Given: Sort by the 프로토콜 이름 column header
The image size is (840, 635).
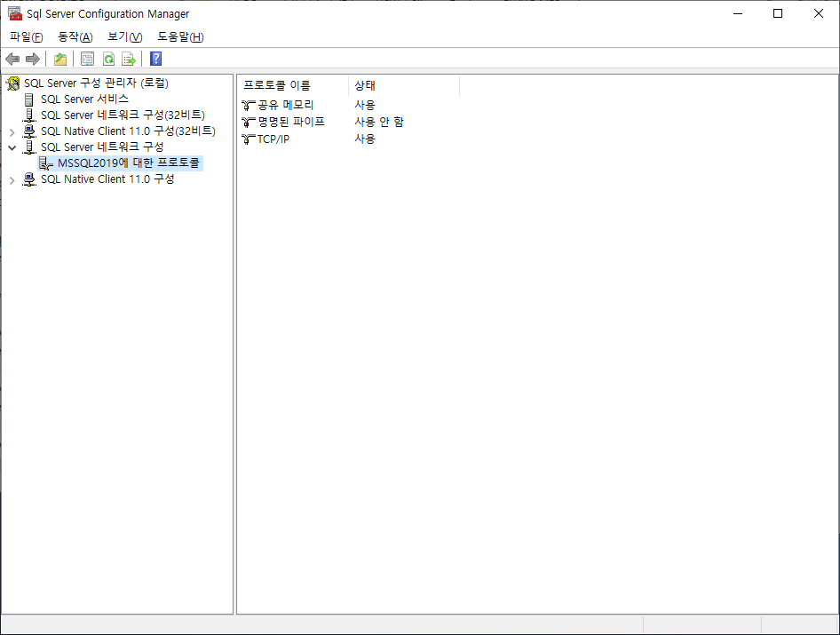Looking at the screenshot, I should [292, 85].
